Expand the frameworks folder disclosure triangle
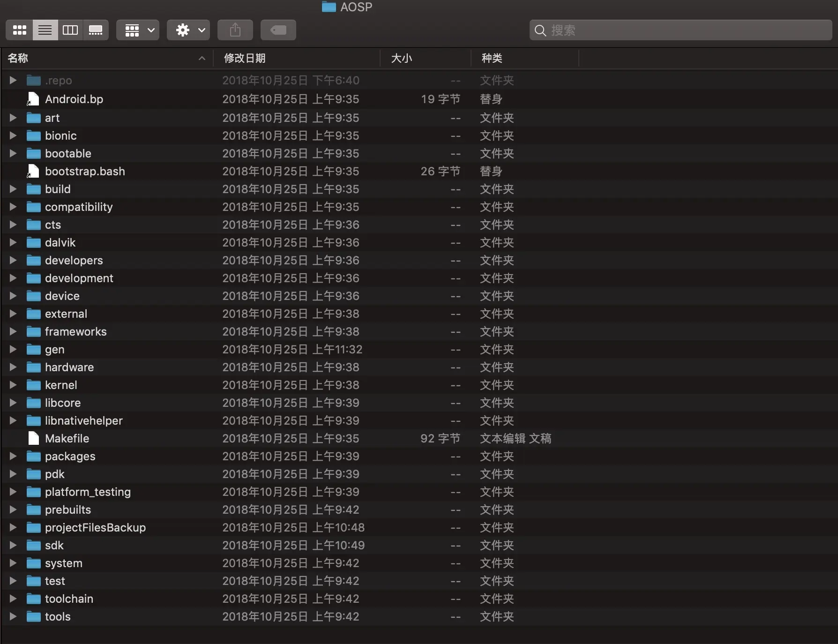The width and height of the screenshot is (838, 644). tap(13, 331)
